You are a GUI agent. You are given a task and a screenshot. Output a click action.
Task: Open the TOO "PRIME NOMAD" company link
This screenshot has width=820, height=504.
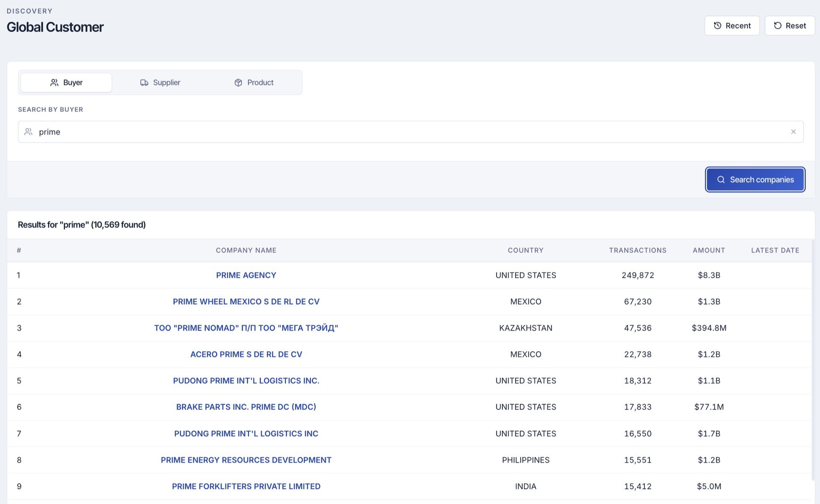click(246, 328)
